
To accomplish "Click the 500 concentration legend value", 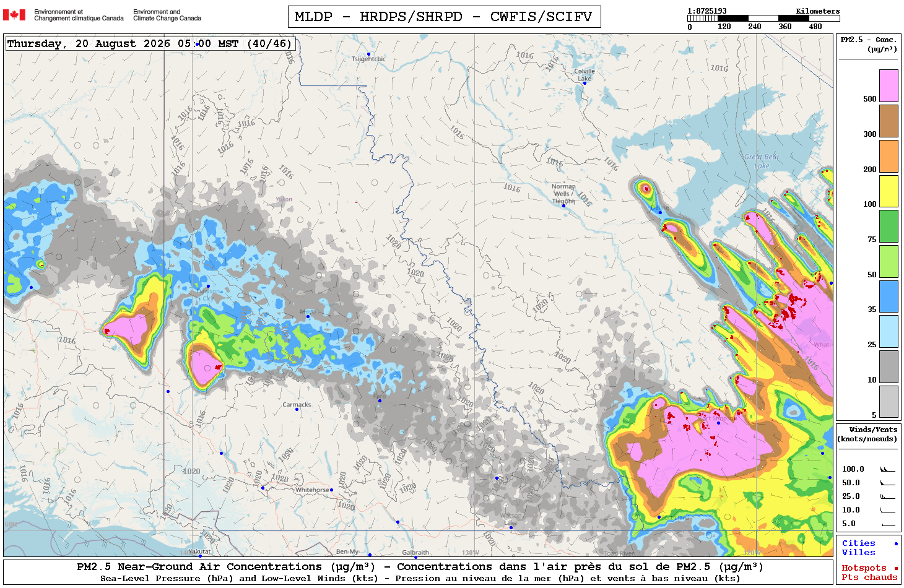I will [x=869, y=99].
